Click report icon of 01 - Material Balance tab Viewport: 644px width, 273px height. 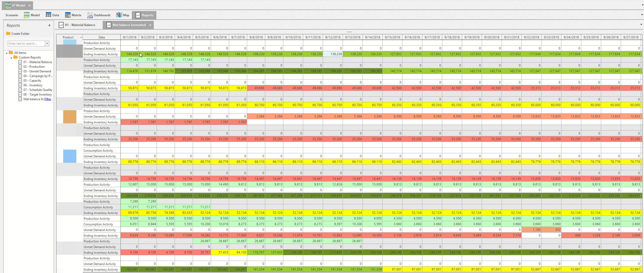(61, 25)
